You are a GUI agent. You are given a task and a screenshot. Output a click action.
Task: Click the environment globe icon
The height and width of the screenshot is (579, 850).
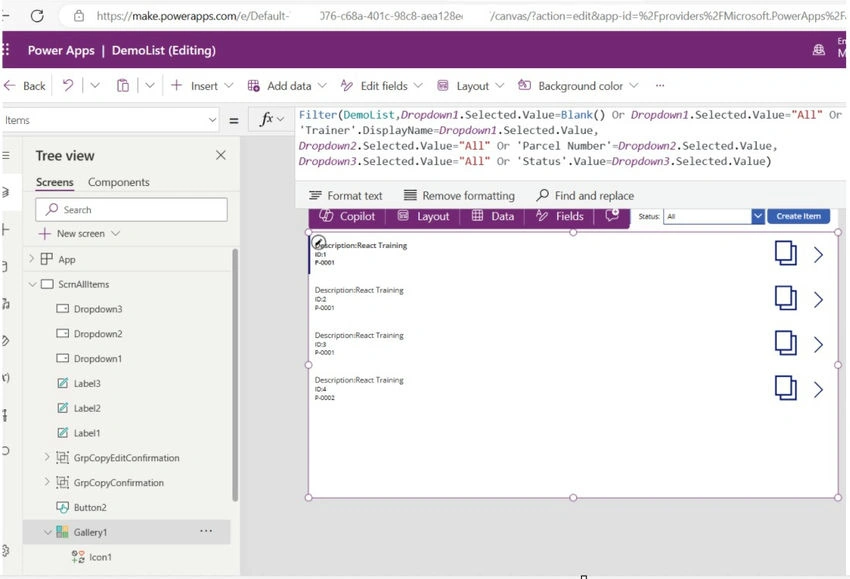pos(819,50)
